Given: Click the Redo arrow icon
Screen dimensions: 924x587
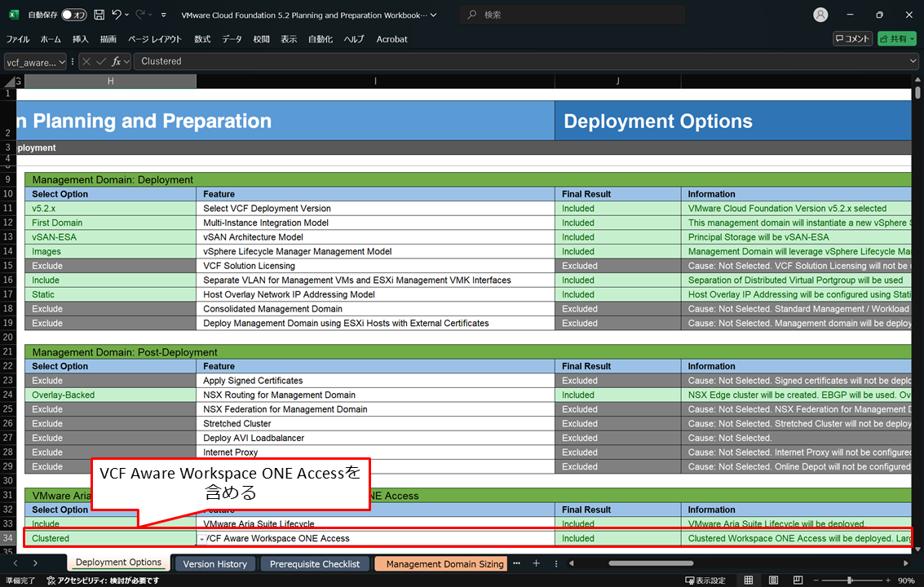Looking at the screenshot, I should tap(140, 15).
